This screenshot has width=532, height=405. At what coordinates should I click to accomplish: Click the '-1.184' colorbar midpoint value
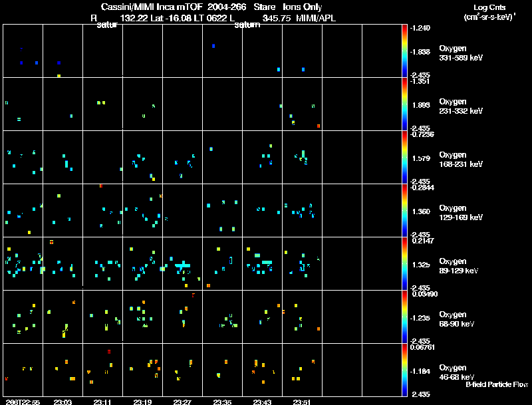tap(420, 371)
